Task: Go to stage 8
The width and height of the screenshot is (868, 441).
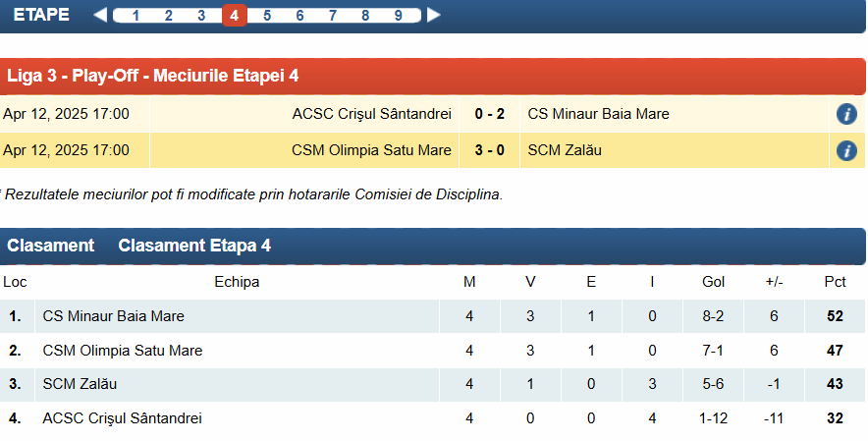Action: point(365,16)
